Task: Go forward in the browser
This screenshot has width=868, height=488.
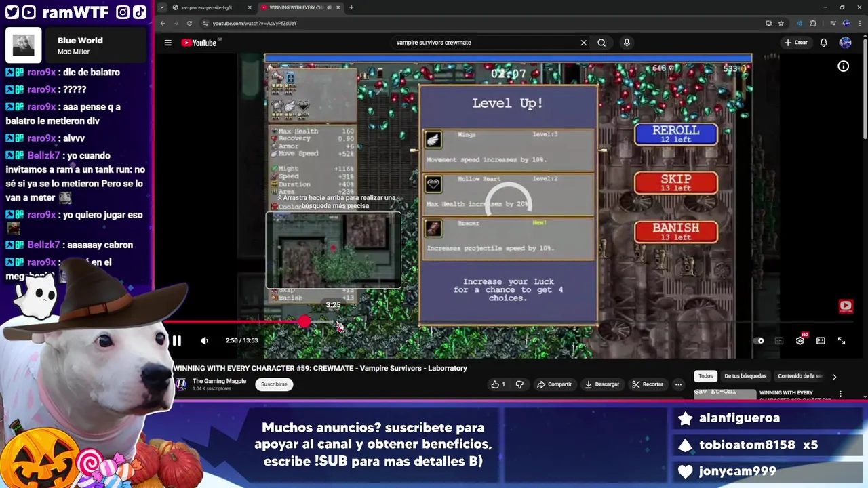Action: pos(176,23)
